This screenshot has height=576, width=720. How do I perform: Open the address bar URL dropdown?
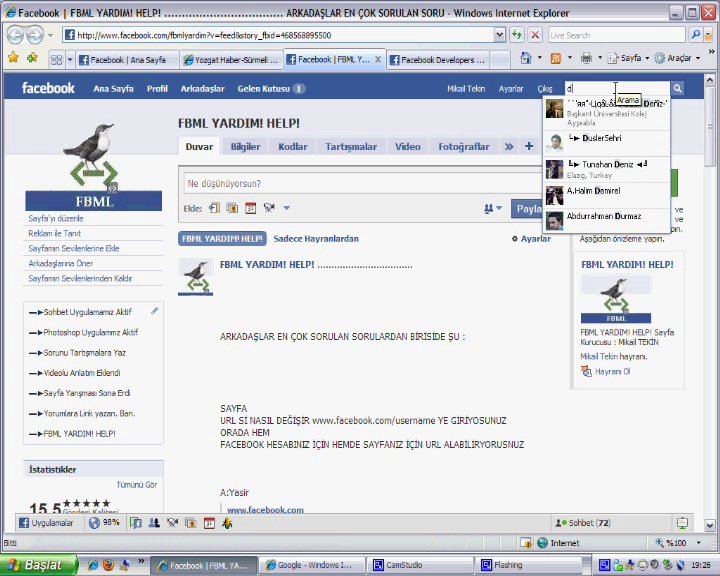[500, 35]
